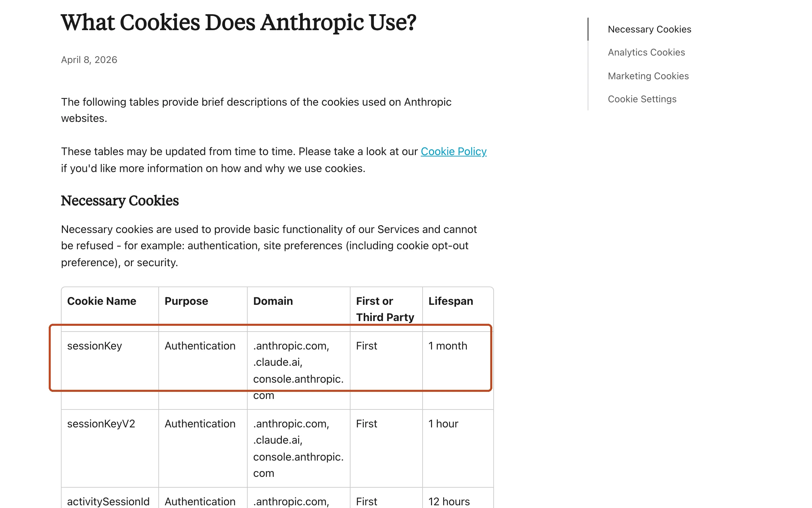Click the Lifespan column header

451,301
